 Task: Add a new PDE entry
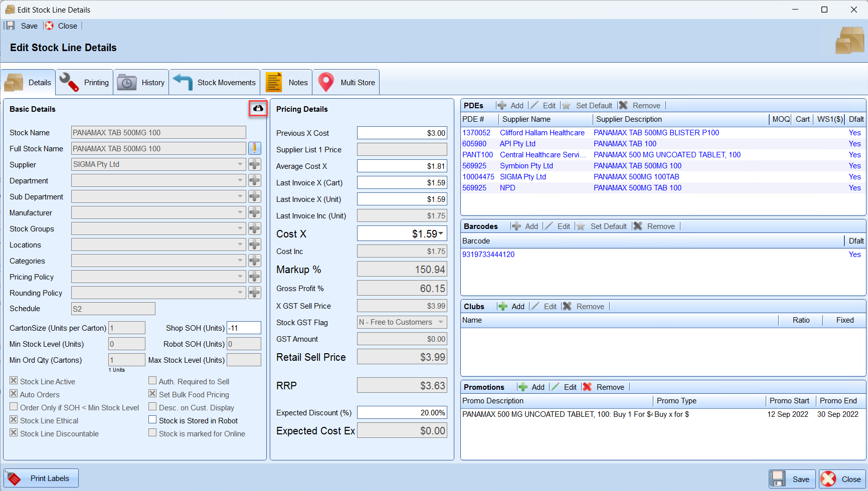pyautogui.click(x=510, y=105)
